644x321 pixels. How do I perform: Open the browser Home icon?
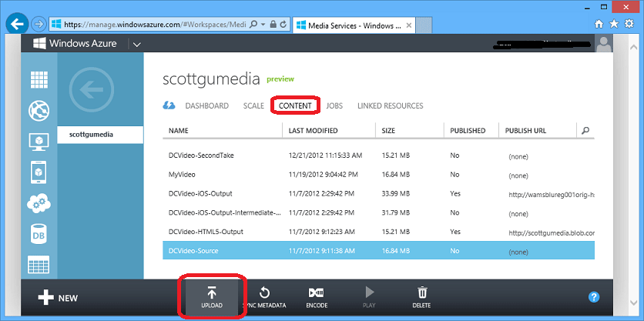[599, 24]
